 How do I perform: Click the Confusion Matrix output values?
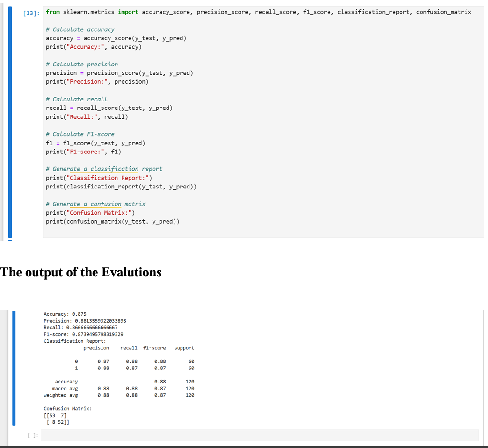(x=56, y=419)
